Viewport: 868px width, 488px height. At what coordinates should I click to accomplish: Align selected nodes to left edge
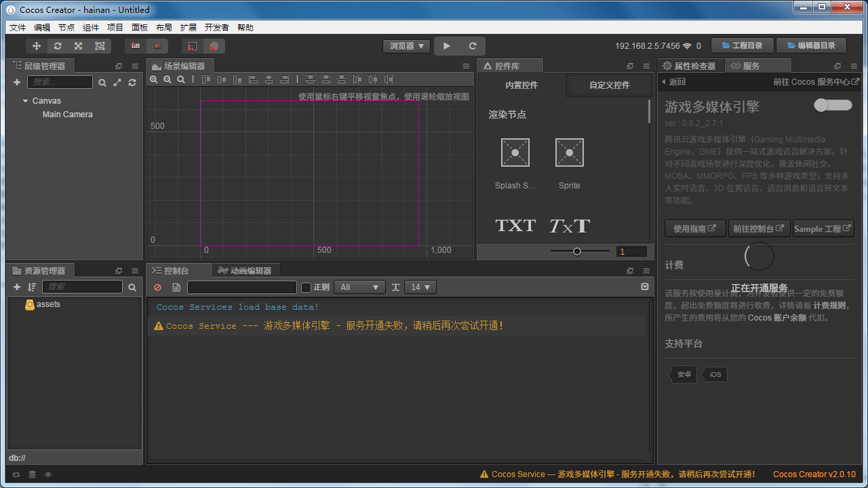point(254,79)
